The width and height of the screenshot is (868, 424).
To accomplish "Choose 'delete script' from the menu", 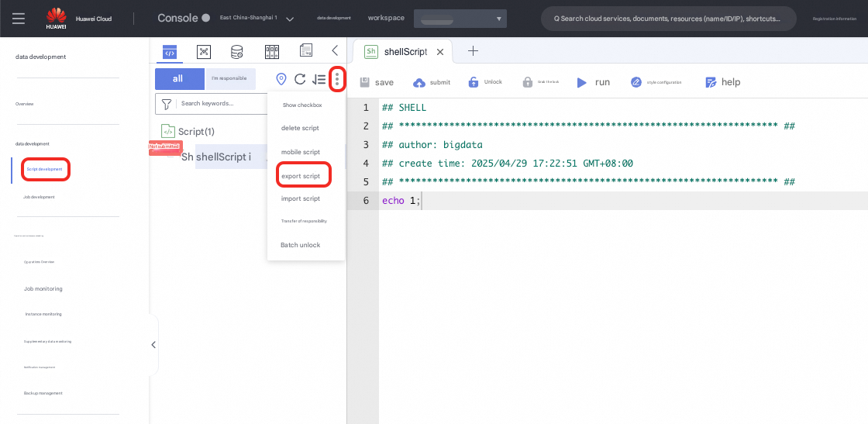I will (300, 128).
